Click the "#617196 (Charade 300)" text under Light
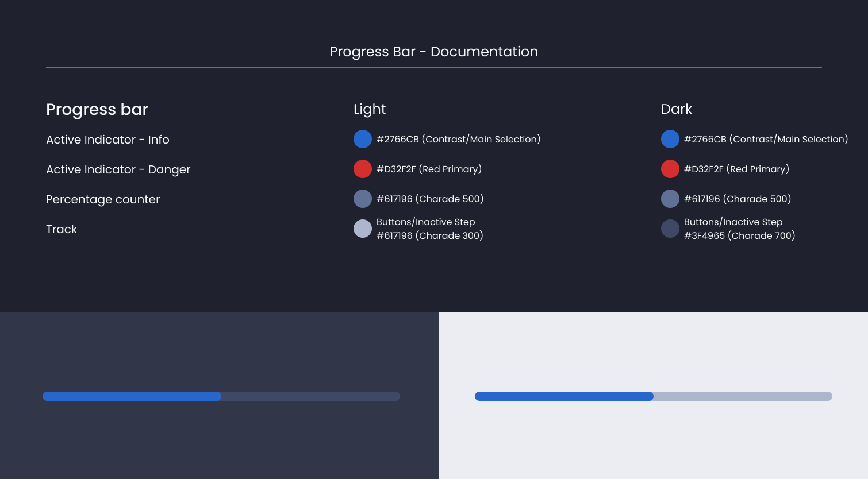 430,235
